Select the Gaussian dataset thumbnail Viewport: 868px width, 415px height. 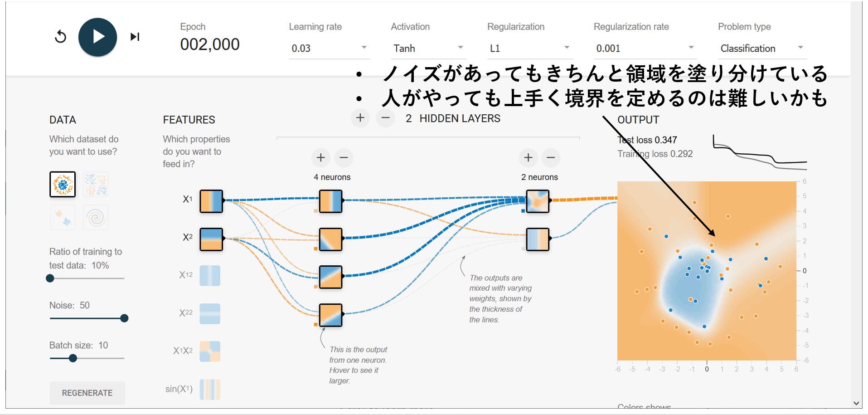click(x=62, y=217)
